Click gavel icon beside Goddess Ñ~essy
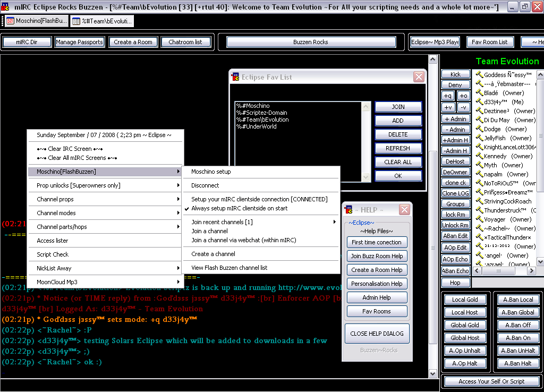 click(479, 74)
